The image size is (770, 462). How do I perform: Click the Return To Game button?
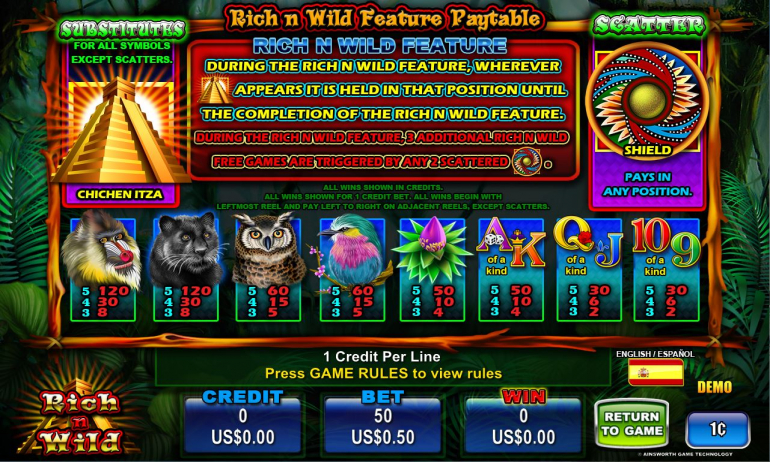[632, 423]
